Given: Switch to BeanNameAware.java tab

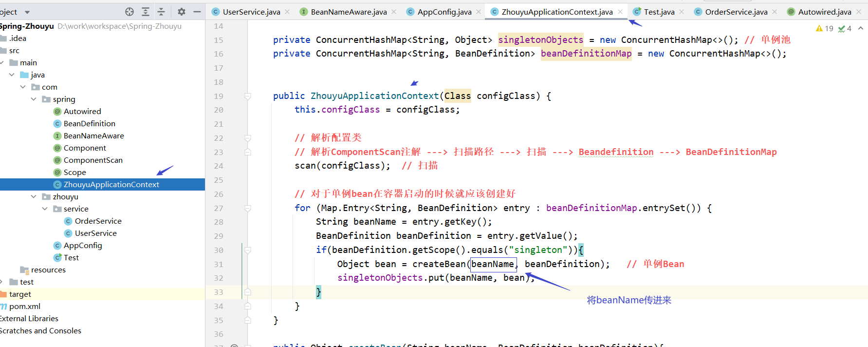Looking at the screenshot, I should pyautogui.click(x=349, y=12).
